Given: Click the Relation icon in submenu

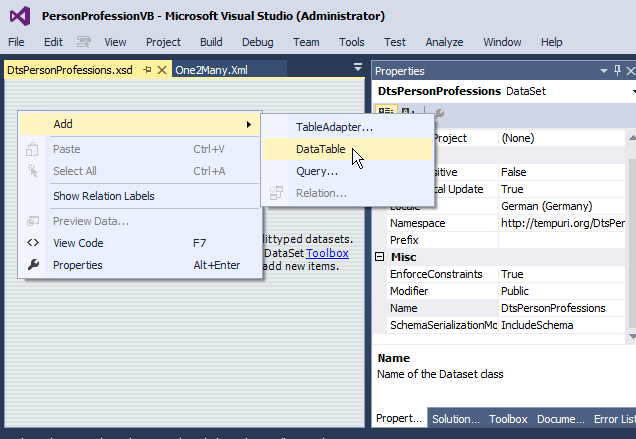Looking at the screenshot, I should click(x=276, y=193).
